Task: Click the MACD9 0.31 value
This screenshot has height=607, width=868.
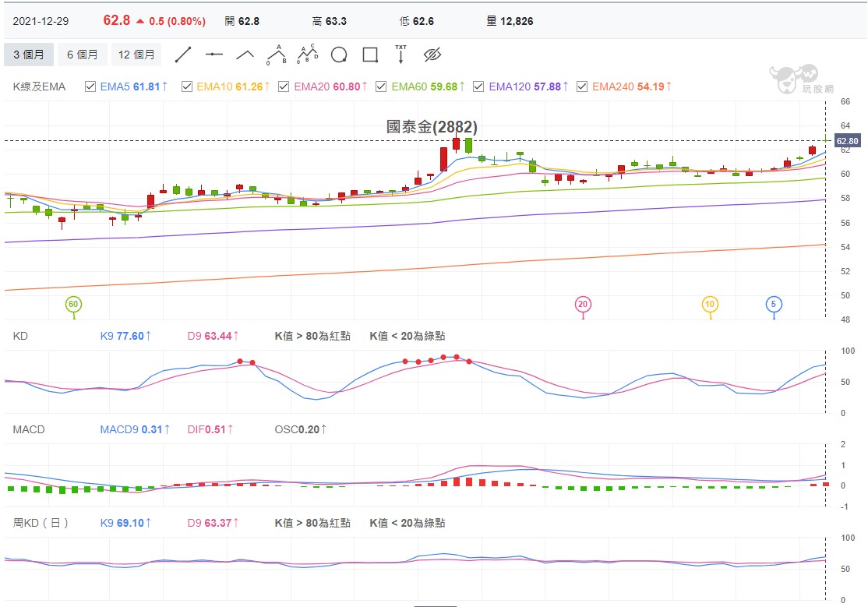Action: [135, 429]
